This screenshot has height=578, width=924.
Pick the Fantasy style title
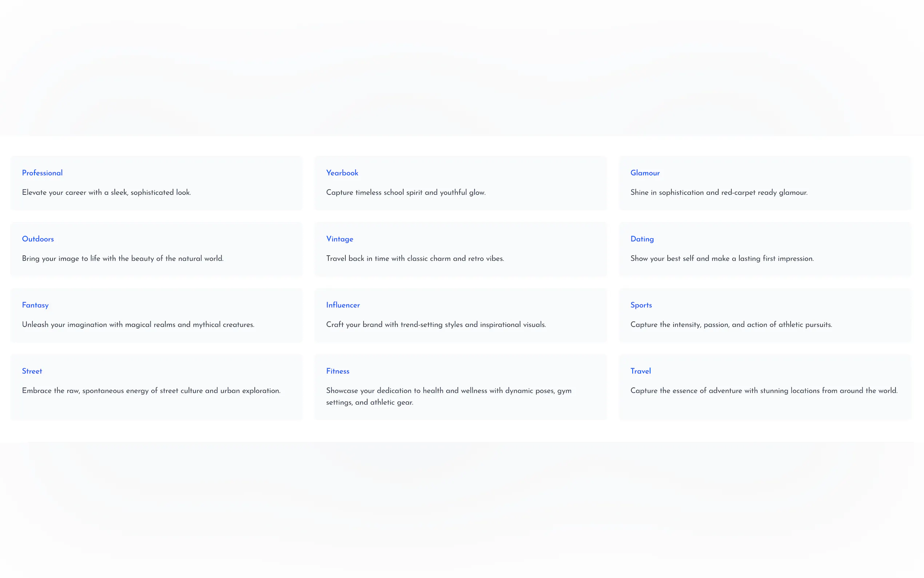click(35, 305)
